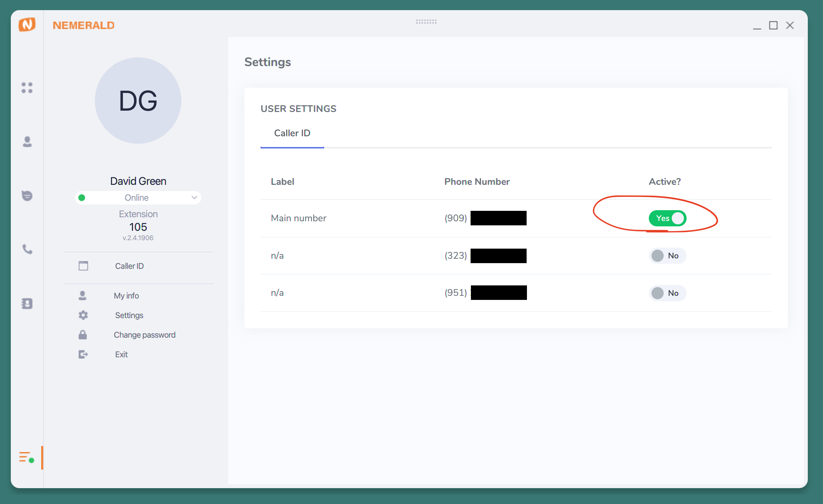Open the chat messages icon in sidebar
The width and height of the screenshot is (823, 504).
pyautogui.click(x=27, y=196)
